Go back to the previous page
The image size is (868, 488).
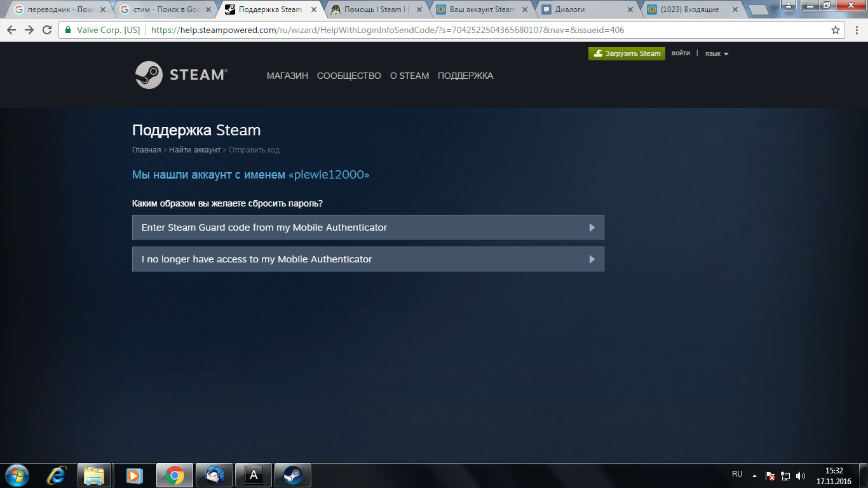(x=12, y=30)
